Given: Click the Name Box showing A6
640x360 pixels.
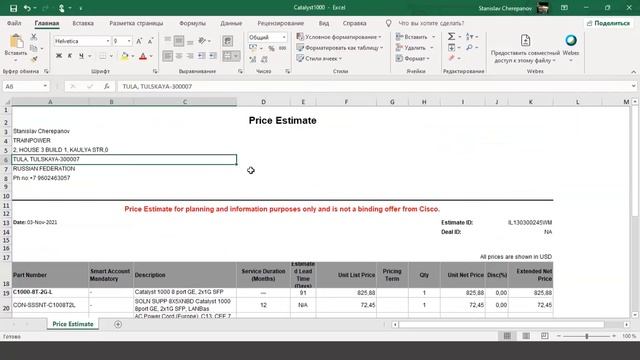Looking at the screenshot, I should pos(22,87).
